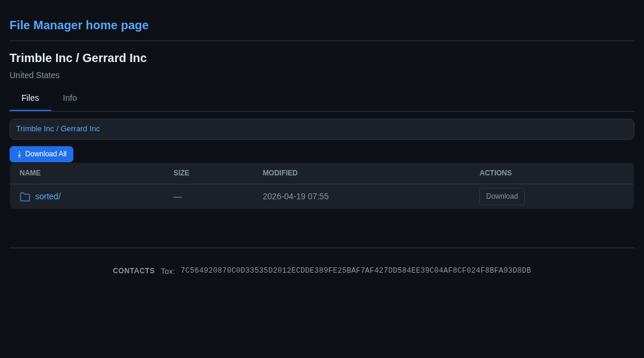Viewport: 644px width, 358px height.
Task: Click the United States subtitle text
Action: (x=35, y=75)
